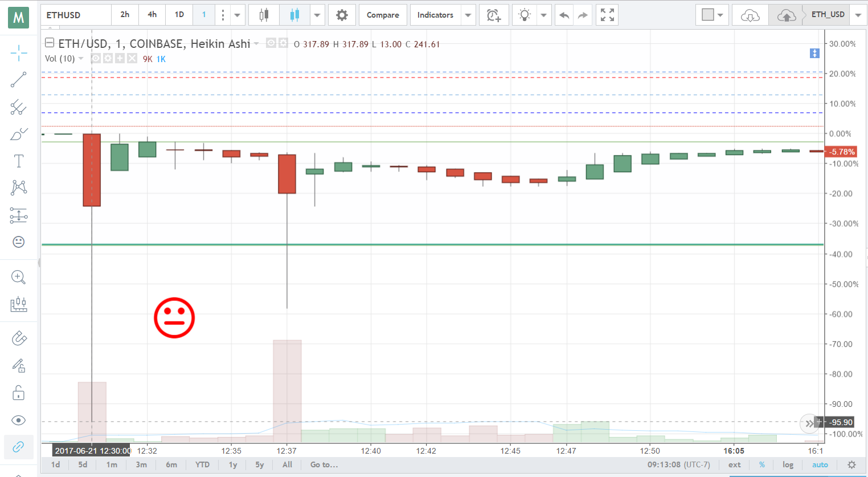The width and height of the screenshot is (868, 477).
Task: Open the Indicators dialog
Action: click(x=435, y=15)
